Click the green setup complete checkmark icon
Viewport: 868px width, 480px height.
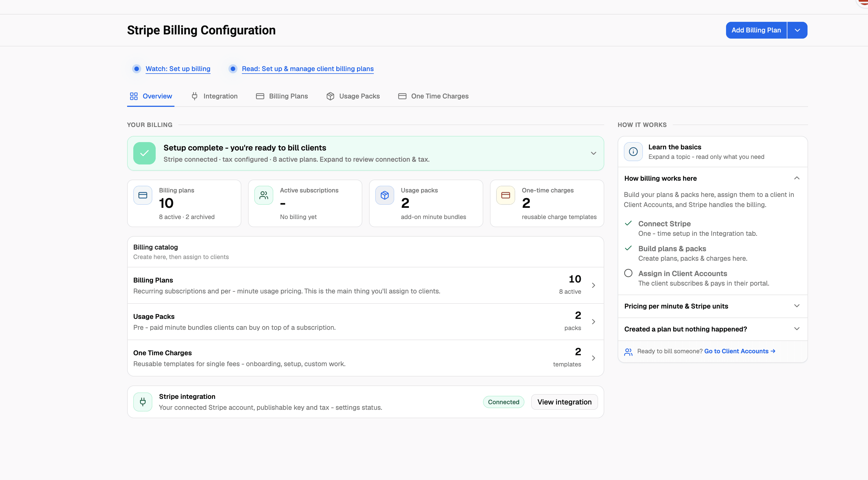(x=144, y=153)
